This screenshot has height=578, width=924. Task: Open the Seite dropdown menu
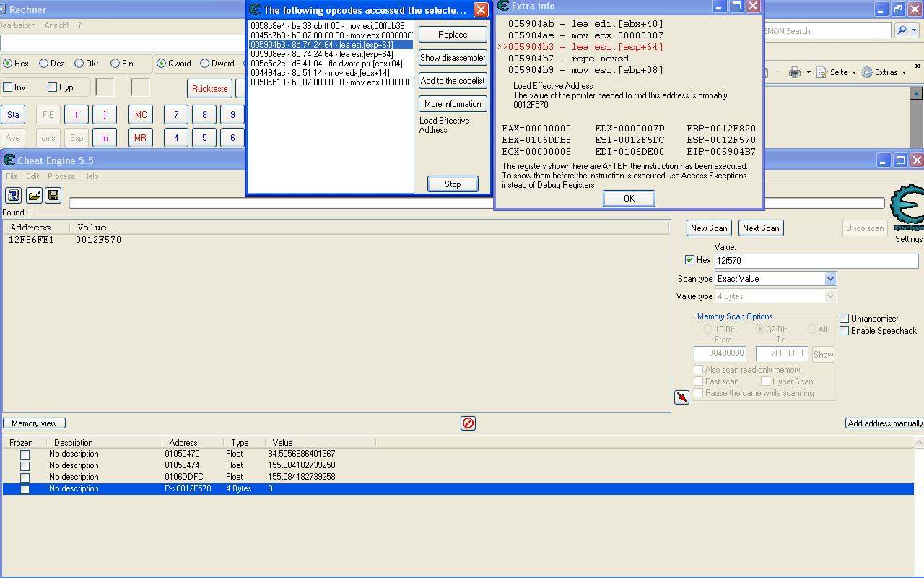pyautogui.click(x=839, y=72)
